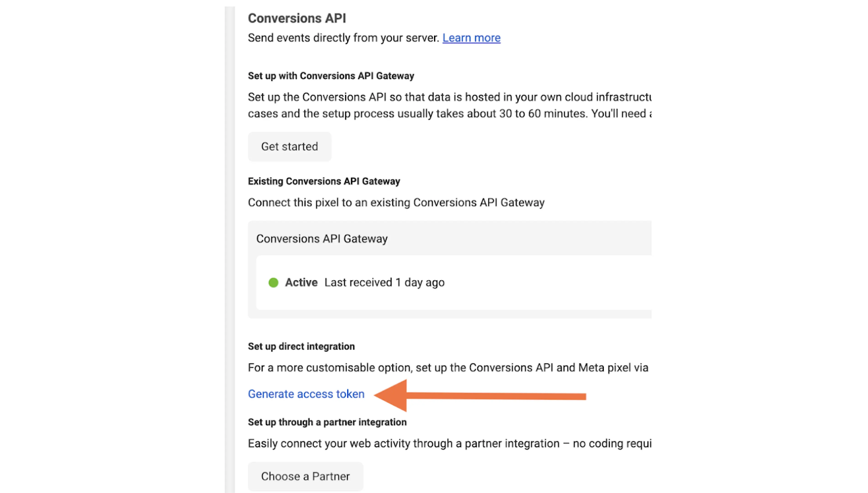The height and width of the screenshot is (493, 868).
Task: Select the Set up direct integration heading
Action: click(x=301, y=346)
